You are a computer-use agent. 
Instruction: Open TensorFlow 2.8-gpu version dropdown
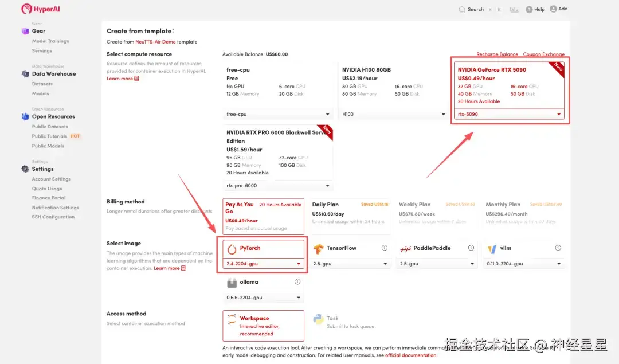(350, 264)
